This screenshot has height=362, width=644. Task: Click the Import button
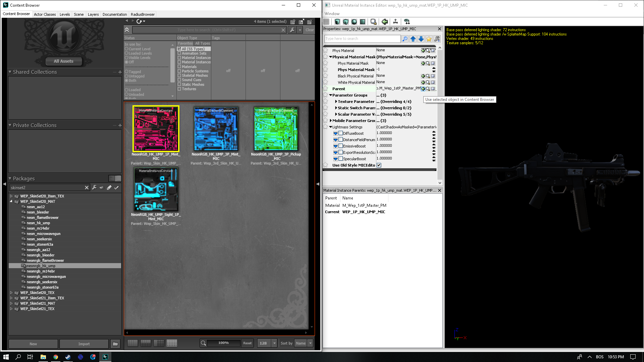(x=84, y=344)
